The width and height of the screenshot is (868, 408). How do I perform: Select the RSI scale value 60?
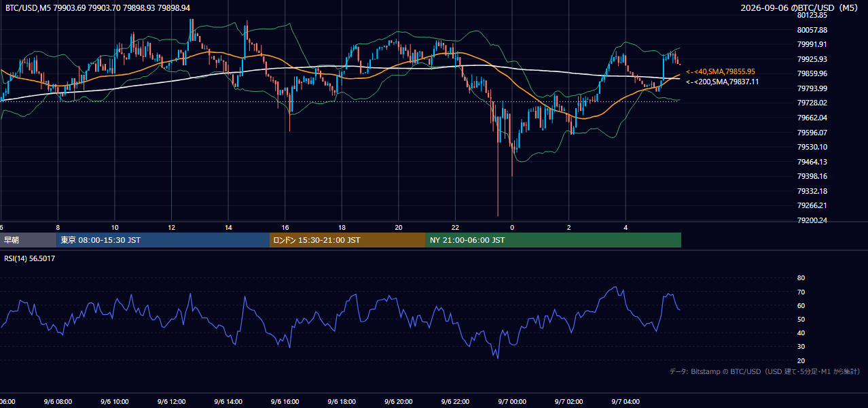click(801, 305)
